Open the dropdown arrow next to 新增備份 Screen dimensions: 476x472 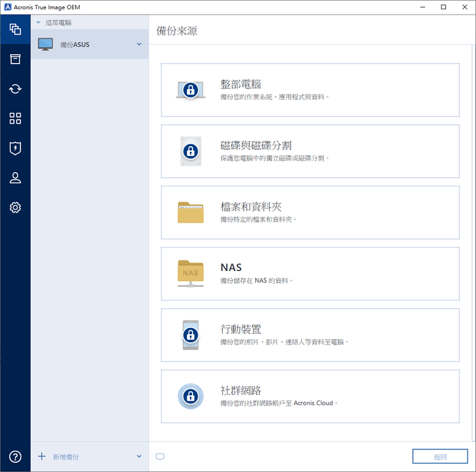(139, 456)
